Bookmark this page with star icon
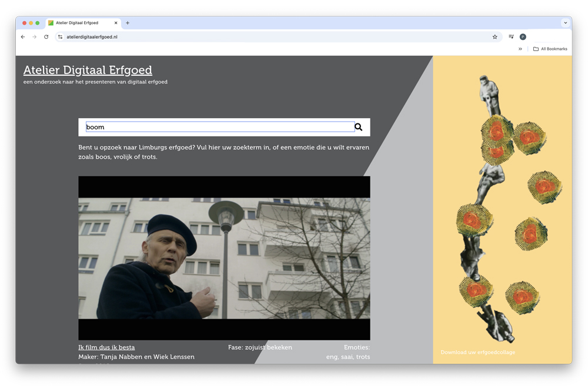 click(495, 37)
